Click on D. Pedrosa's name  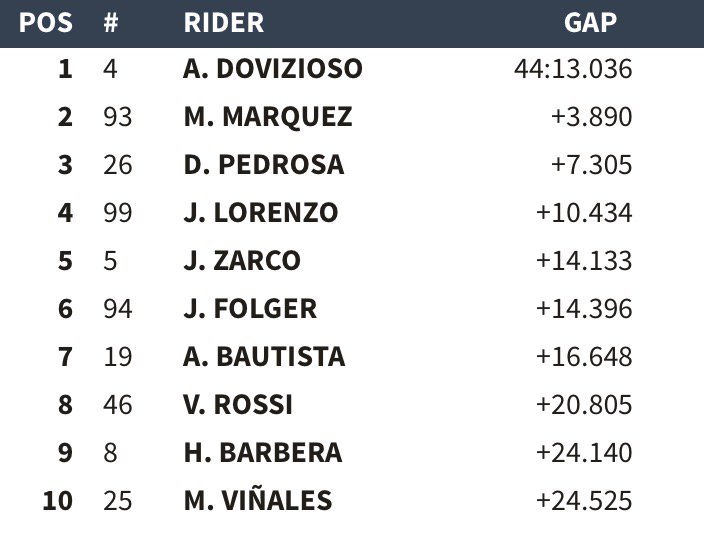[x=264, y=165]
